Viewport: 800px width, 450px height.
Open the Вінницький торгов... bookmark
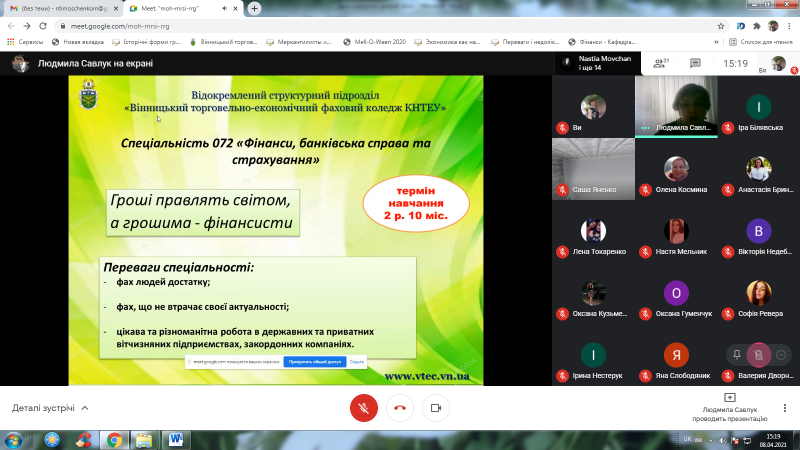click(223, 42)
